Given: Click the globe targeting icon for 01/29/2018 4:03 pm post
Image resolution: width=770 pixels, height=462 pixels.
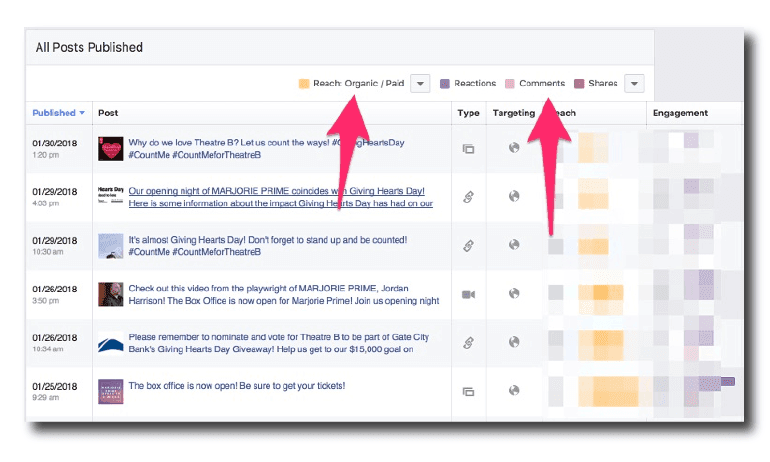Looking at the screenshot, I should [x=514, y=196].
